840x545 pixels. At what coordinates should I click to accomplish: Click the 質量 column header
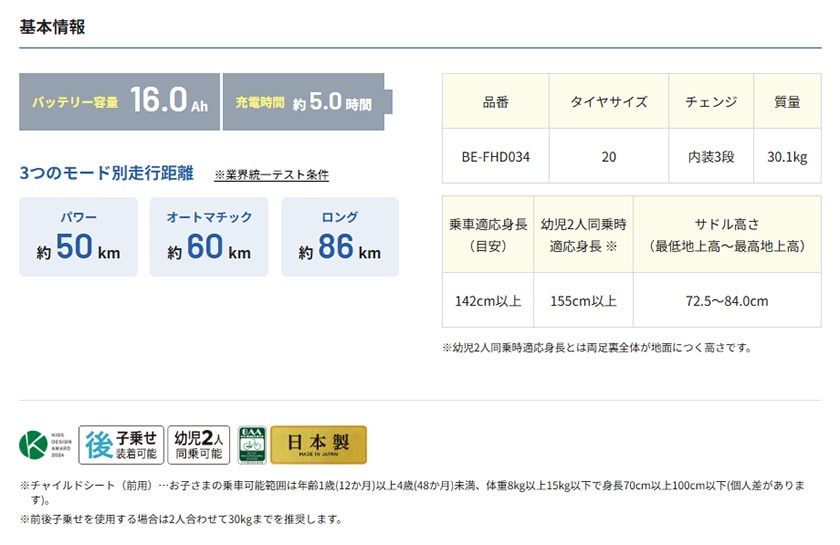point(787,101)
